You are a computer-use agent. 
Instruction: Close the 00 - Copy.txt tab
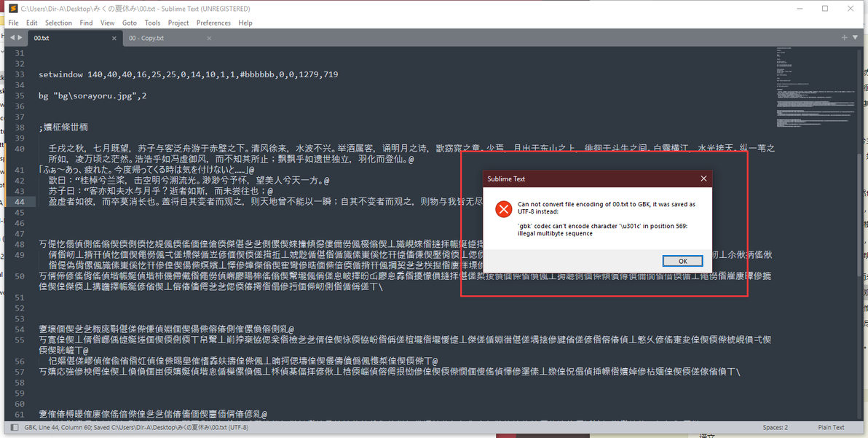[209, 38]
